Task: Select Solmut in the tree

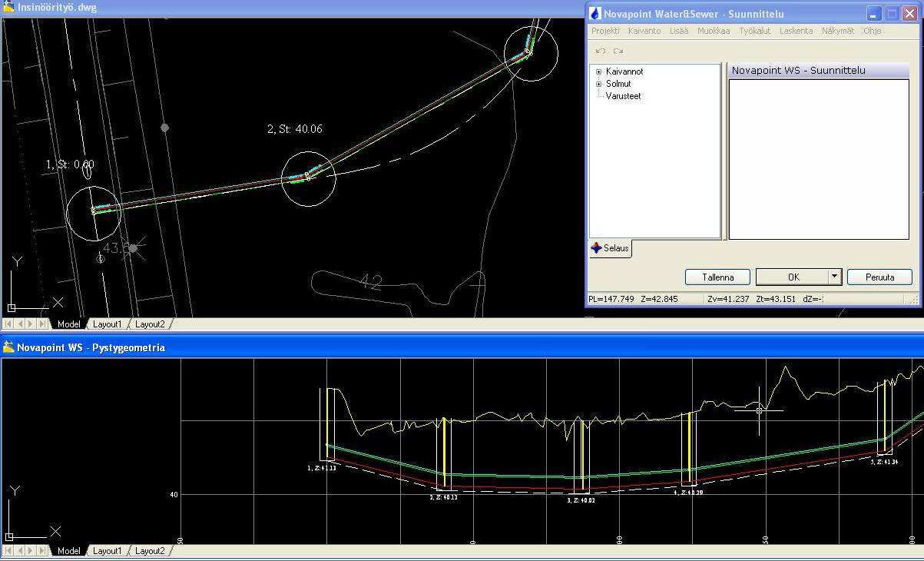Action: pos(618,84)
